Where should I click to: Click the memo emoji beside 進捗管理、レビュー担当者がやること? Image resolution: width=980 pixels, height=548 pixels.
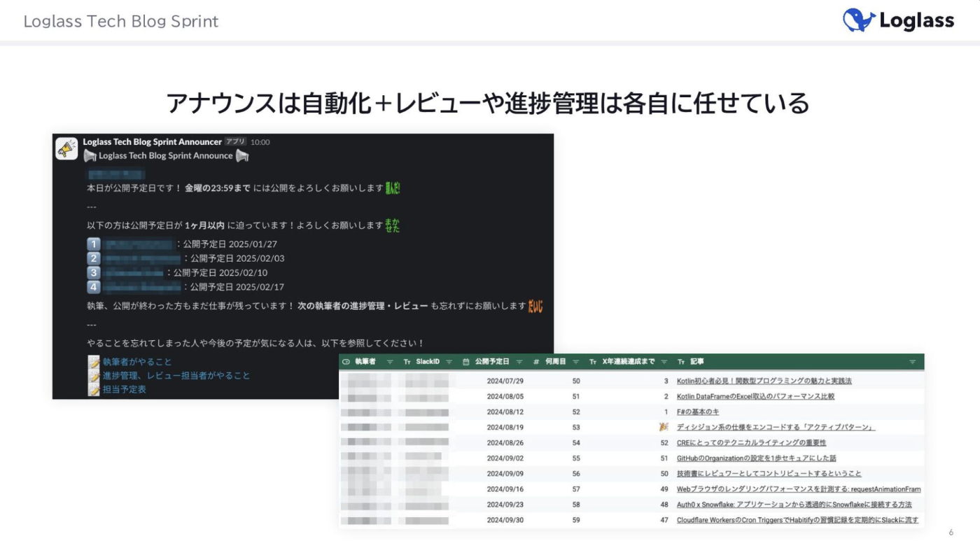coord(94,376)
